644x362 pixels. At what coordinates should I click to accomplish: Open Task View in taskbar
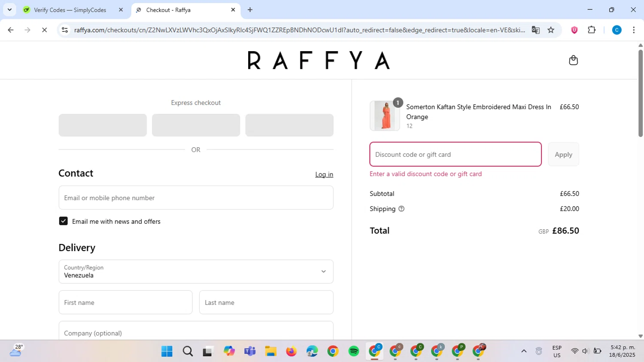[x=208, y=351]
